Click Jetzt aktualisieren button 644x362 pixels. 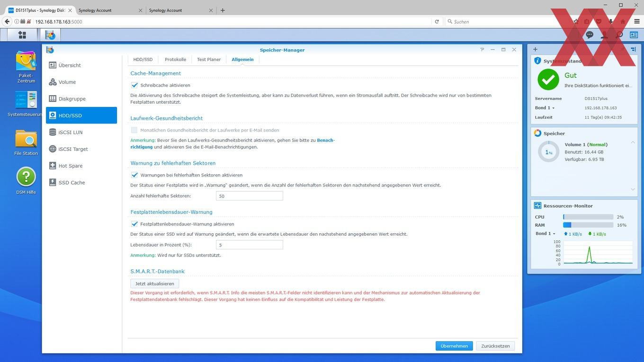click(x=154, y=283)
